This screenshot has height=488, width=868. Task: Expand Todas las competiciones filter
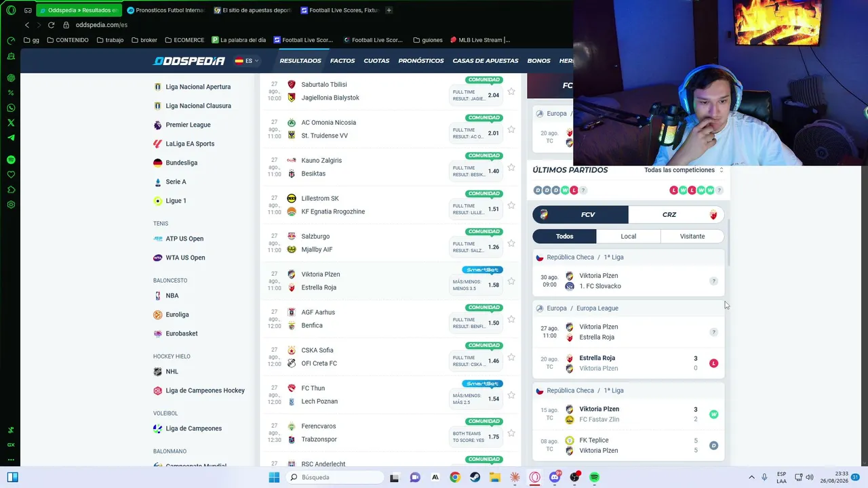(684, 170)
